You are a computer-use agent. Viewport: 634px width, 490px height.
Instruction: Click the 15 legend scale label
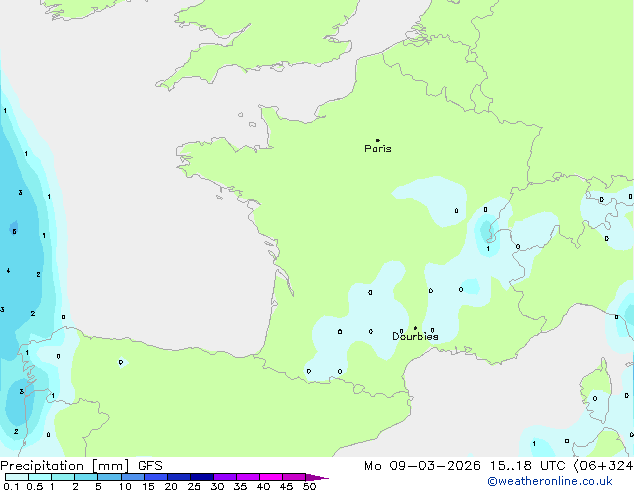click(x=148, y=486)
